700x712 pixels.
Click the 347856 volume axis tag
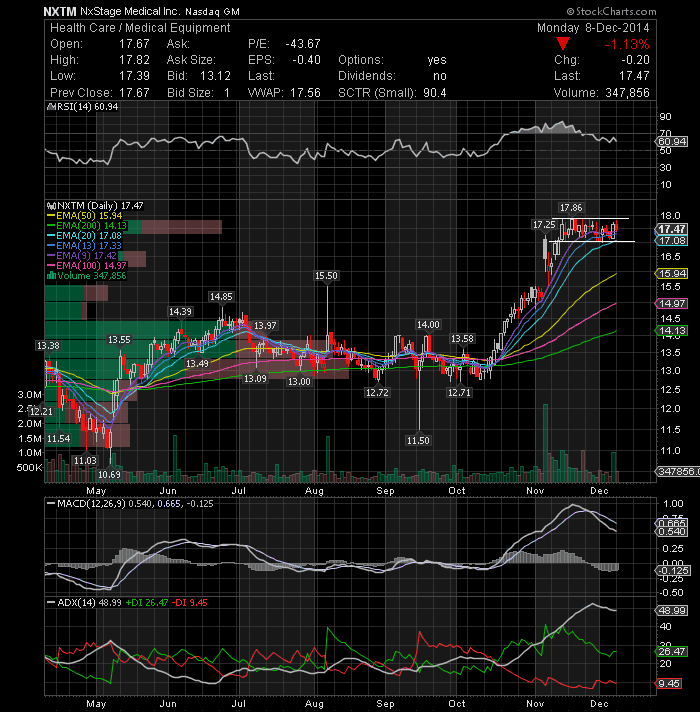click(678, 471)
